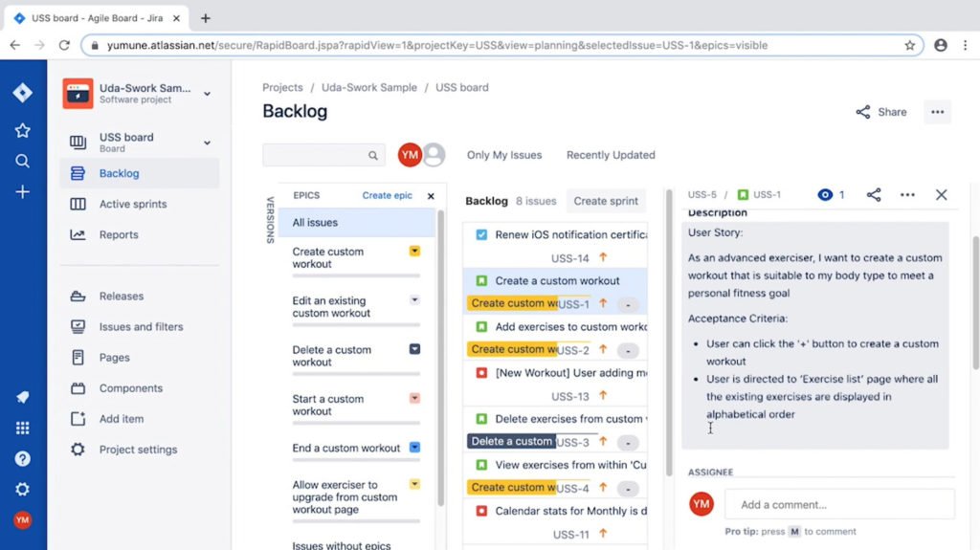The image size is (980, 550).
Task: Open the Jira settings gear in the blue sidebar
Action: pos(23,489)
